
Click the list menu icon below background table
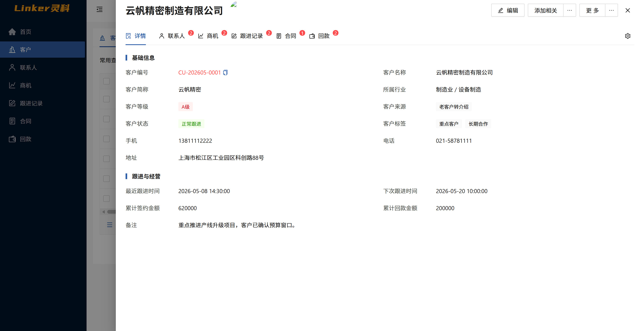pos(110,225)
